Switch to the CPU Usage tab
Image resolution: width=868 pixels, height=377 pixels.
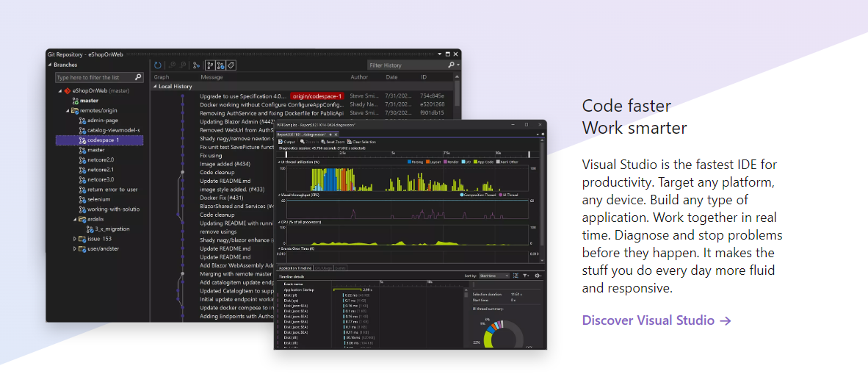click(x=323, y=268)
